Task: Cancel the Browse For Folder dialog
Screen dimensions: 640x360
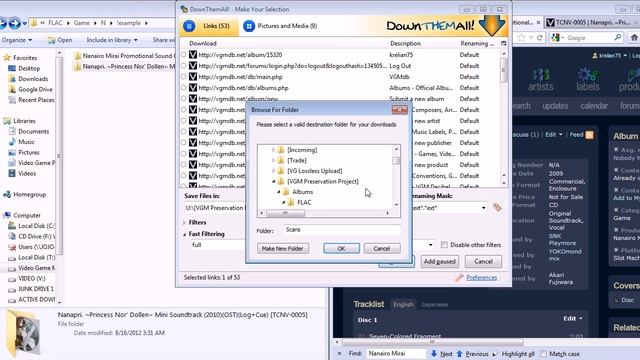Action: (x=382, y=249)
